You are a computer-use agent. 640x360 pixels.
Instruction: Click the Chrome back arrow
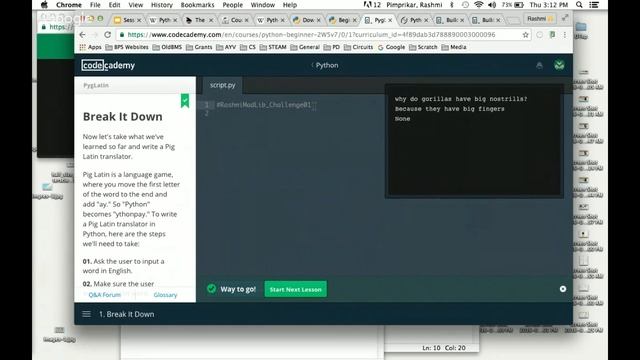pos(82,35)
